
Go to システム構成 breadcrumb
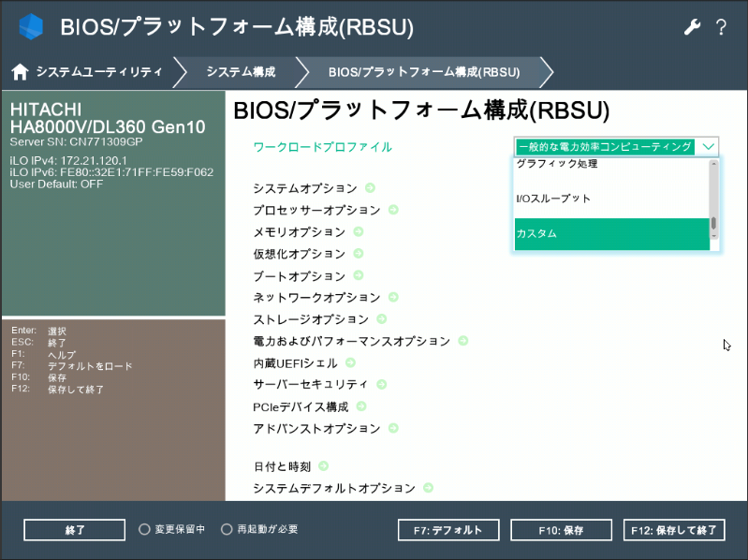tap(241, 72)
